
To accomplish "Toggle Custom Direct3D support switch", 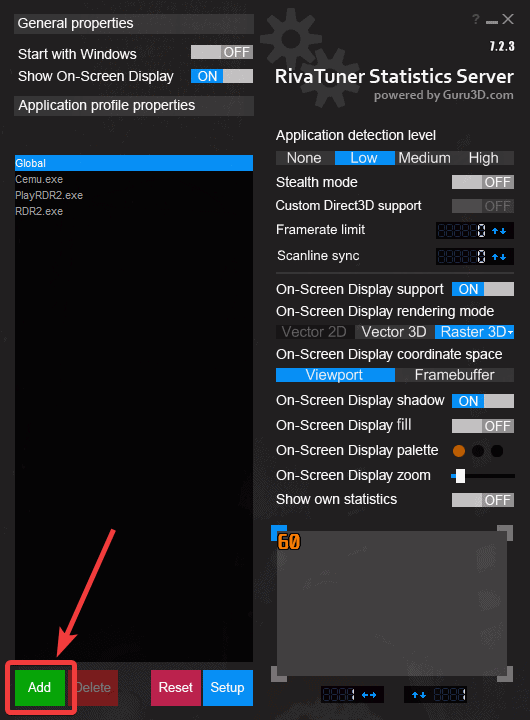I will tap(483, 206).
